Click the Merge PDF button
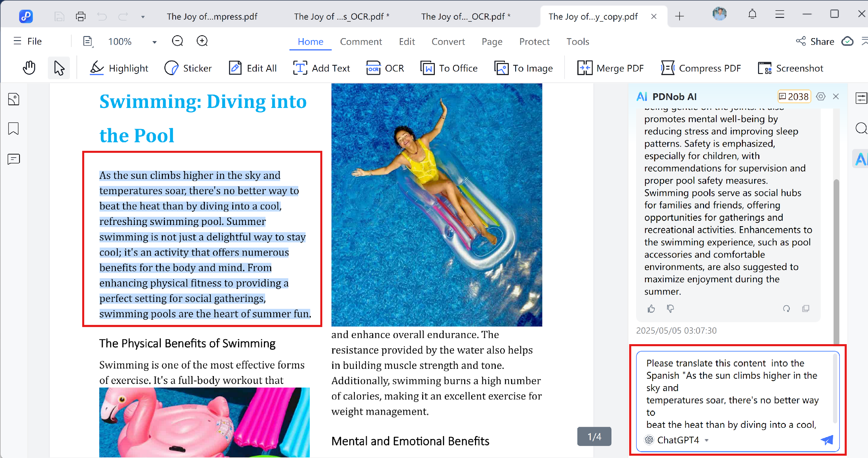This screenshot has height=458, width=868. pos(610,68)
